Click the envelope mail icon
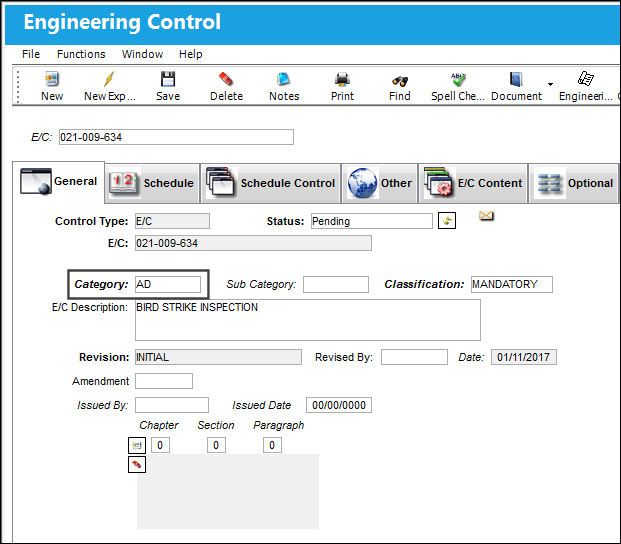The image size is (621, 544). 486,216
